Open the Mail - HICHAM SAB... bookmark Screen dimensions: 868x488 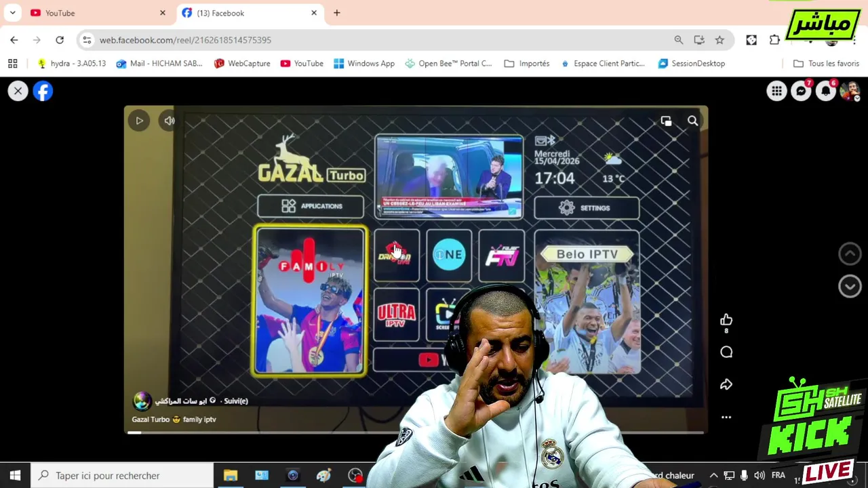tap(159, 63)
